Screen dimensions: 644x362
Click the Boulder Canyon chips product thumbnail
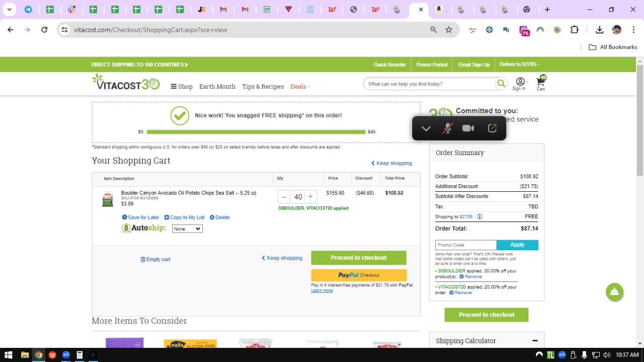tap(108, 199)
